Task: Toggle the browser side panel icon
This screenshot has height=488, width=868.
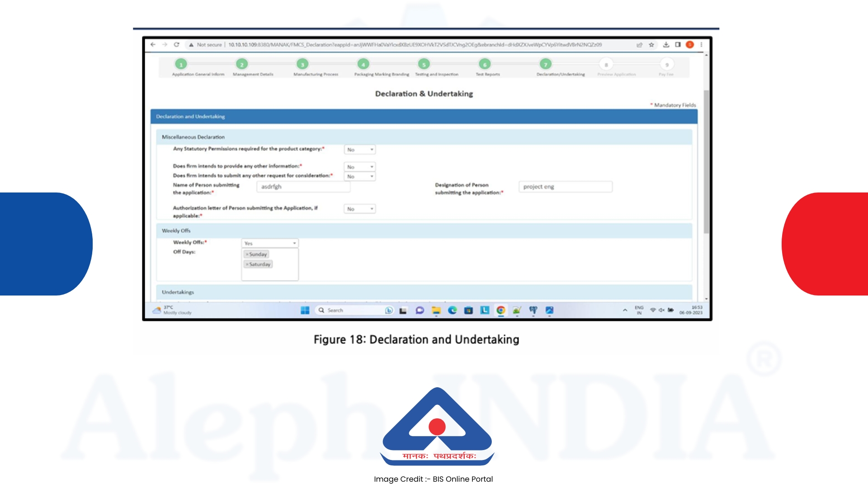Action: coord(678,45)
